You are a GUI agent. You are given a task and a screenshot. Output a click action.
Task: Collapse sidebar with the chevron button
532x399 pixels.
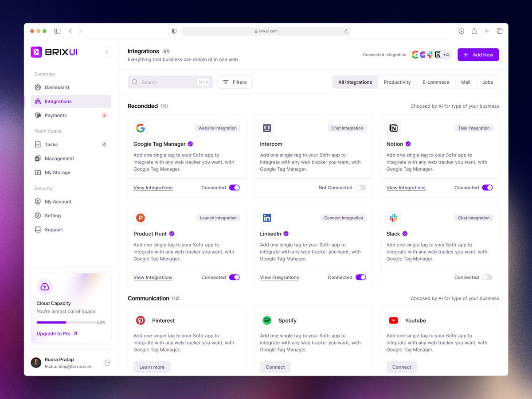pos(106,52)
